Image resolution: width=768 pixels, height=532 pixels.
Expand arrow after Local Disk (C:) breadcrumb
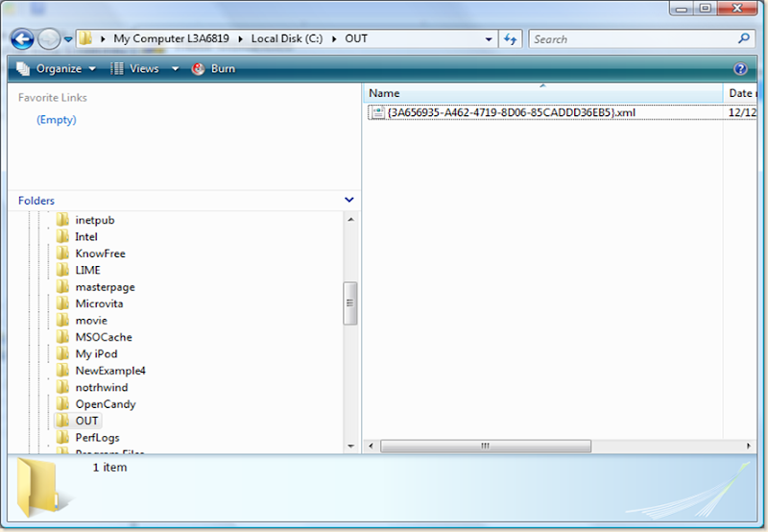tap(334, 39)
